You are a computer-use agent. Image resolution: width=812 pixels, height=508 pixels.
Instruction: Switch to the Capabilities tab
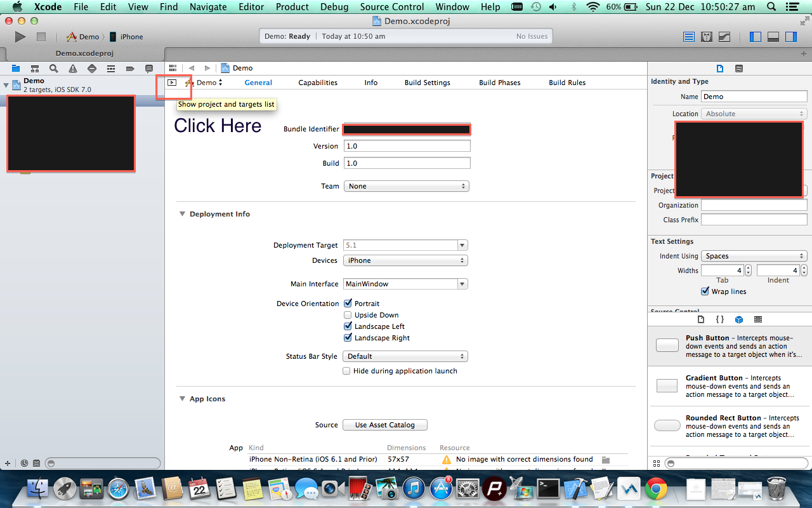(x=318, y=83)
